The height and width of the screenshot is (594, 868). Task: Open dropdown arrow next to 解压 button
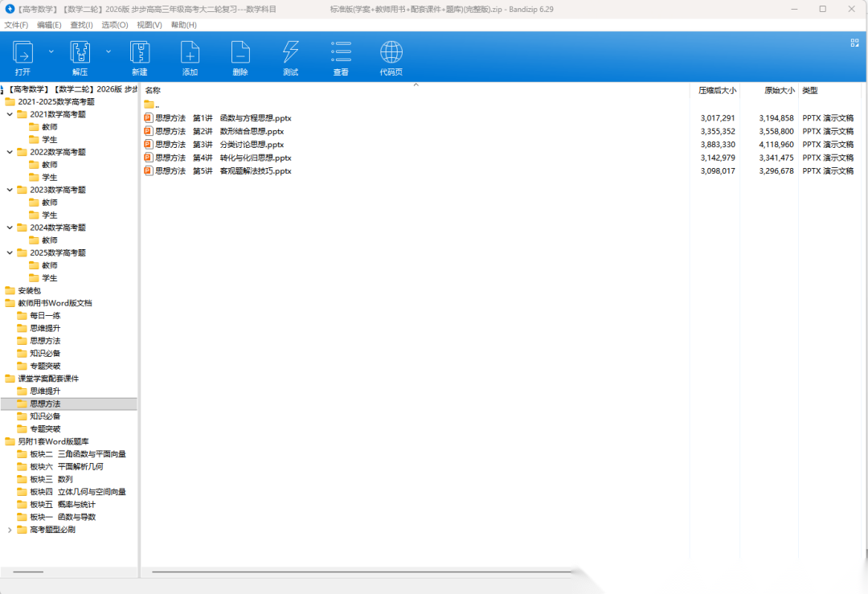[x=108, y=51]
